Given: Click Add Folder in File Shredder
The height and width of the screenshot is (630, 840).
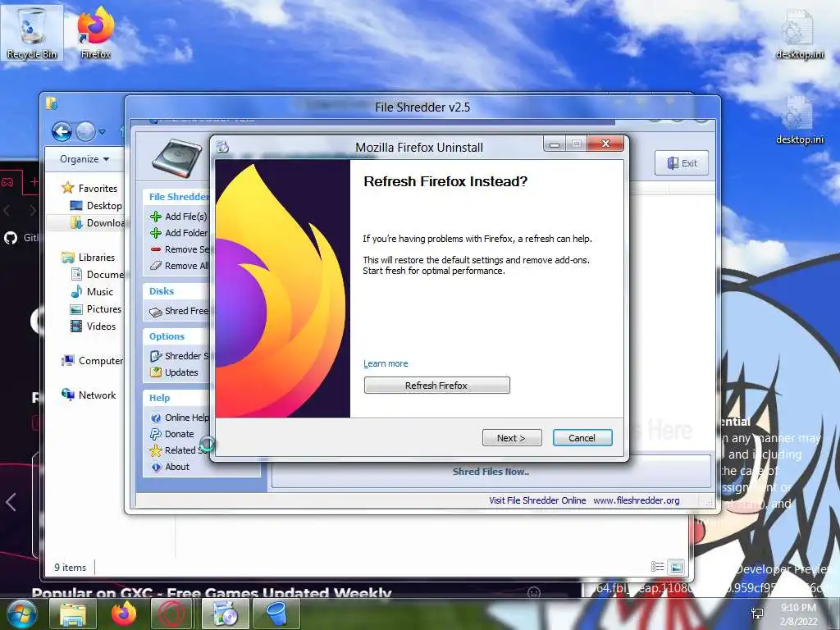Looking at the screenshot, I should pyautogui.click(x=179, y=232).
